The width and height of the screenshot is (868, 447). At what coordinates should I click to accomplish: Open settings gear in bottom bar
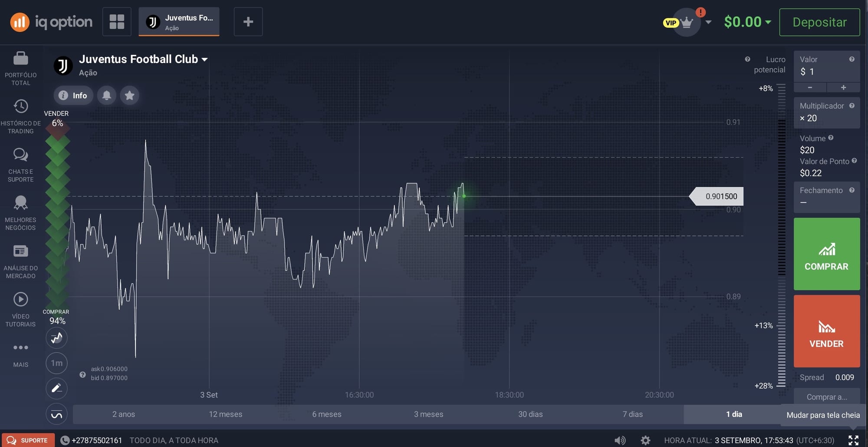(645, 440)
